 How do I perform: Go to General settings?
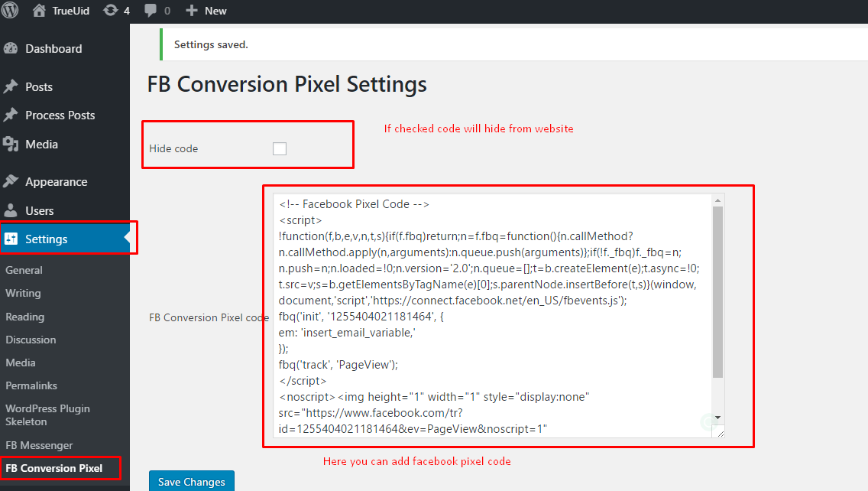pos(24,270)
